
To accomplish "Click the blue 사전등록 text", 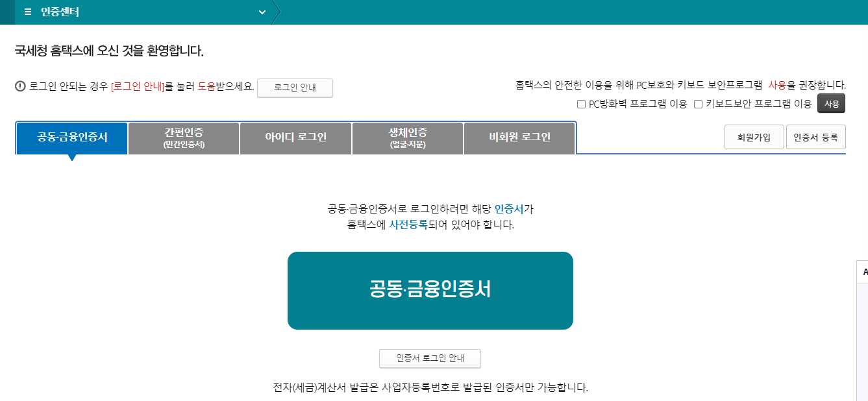I will coord(408,225).
